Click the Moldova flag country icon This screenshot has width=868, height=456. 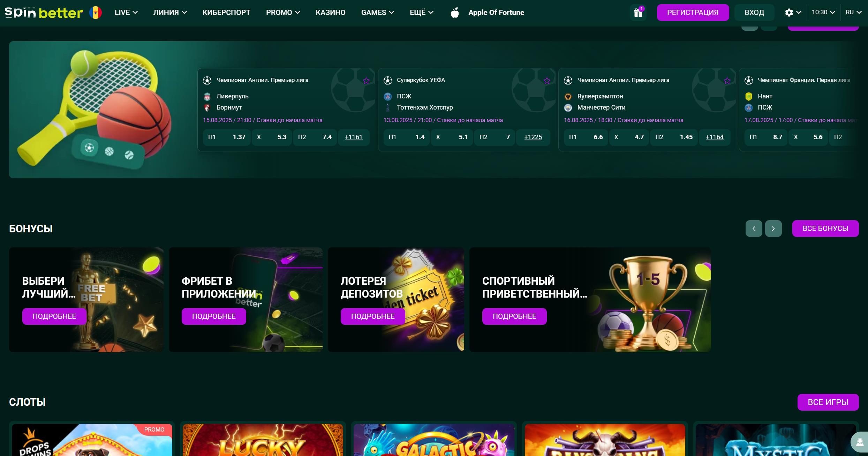pos(96,13)
